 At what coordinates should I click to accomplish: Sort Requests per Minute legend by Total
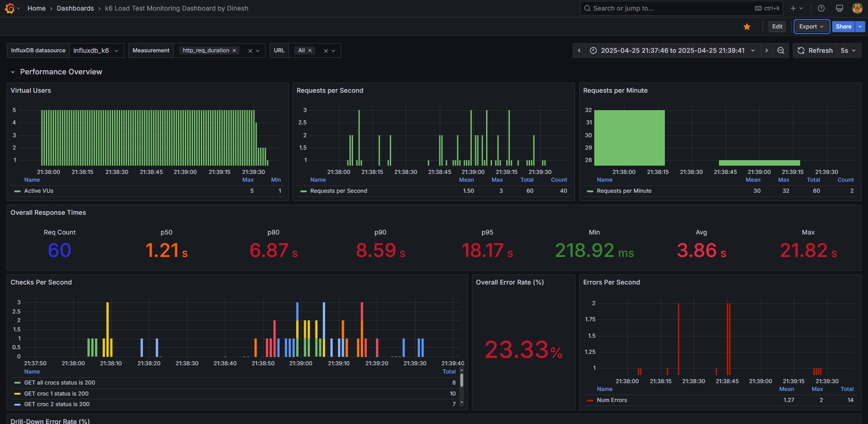coord(813,180)
